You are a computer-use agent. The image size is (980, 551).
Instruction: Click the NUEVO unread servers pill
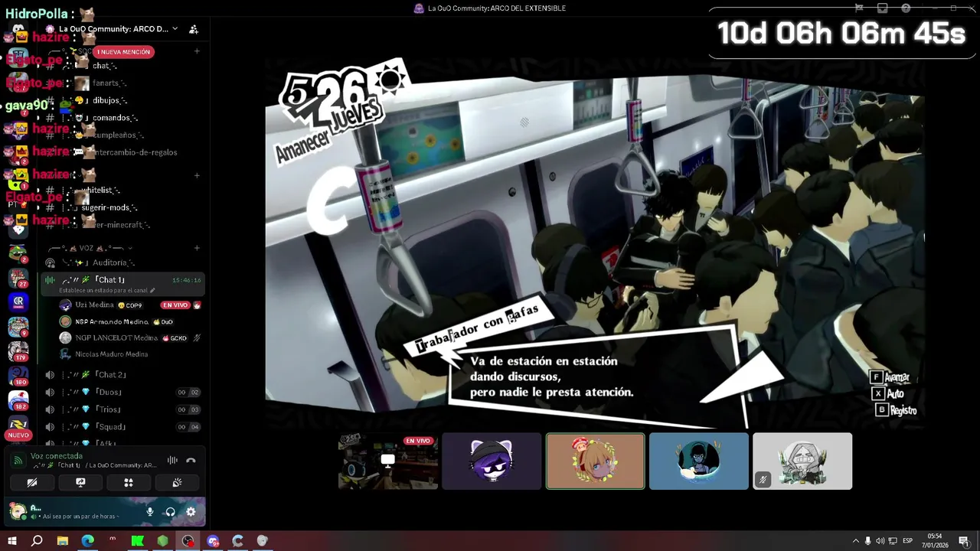(x=18, y=435)
